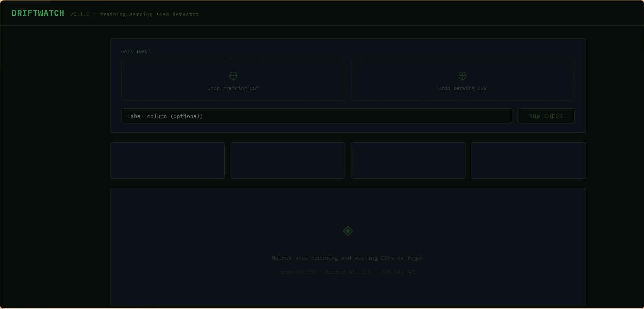Click the 'v0.1.0 / training-serving skew detector' text
This screenshot has height=309, width=644.
point(134,14)
